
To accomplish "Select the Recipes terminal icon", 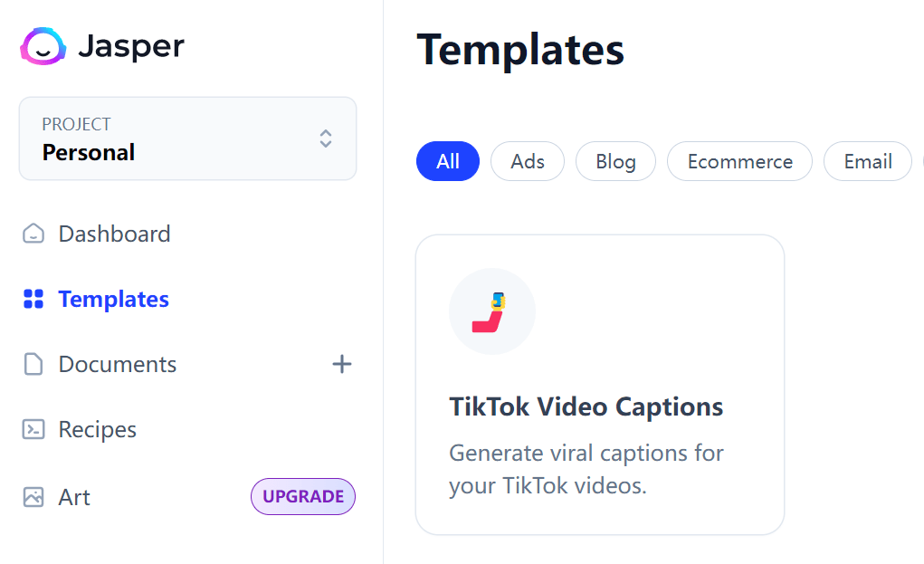I will click(33, 429).
